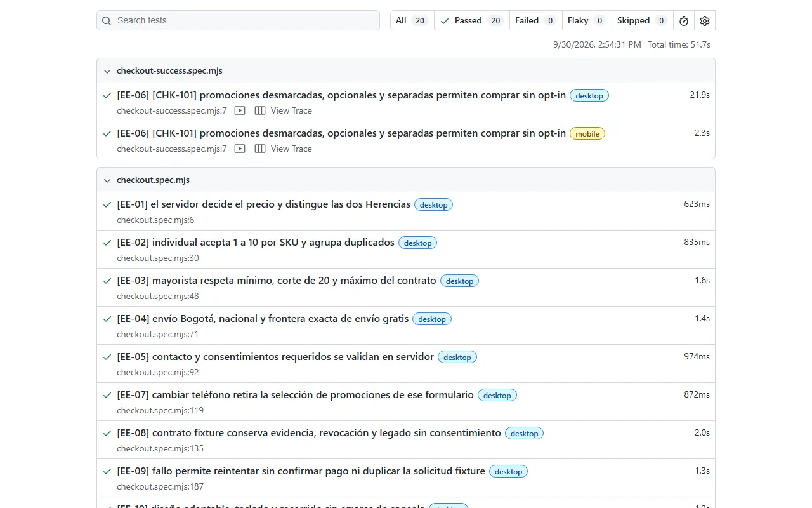Click the checkout.spec.mjs:187 file location
The image size is (812, 508).
point(160,486)
